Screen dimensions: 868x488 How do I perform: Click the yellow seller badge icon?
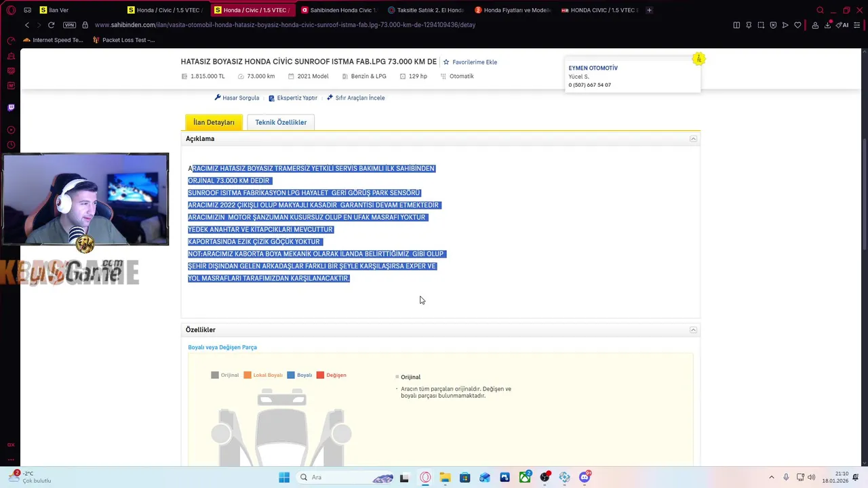[698, 59]
